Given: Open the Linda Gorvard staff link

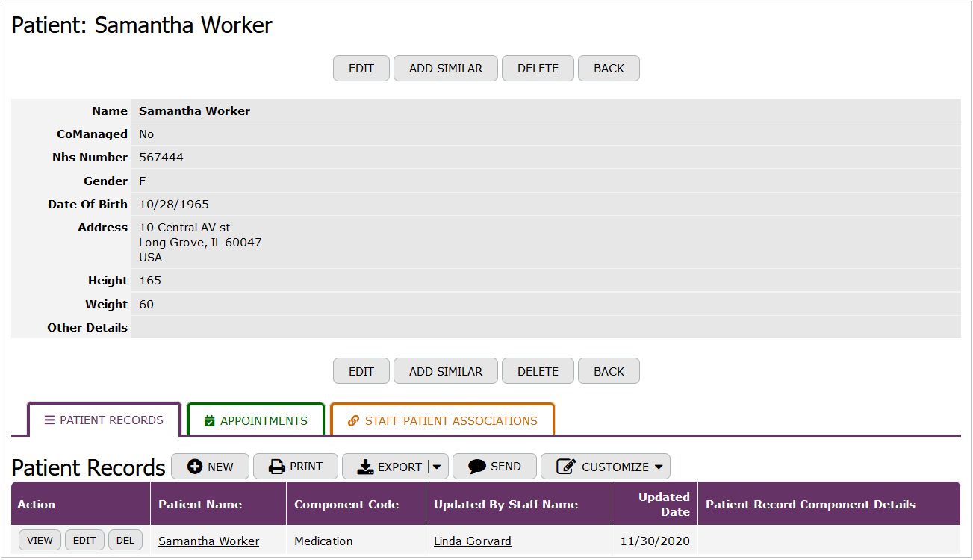Looking at the screenshot, I should tap(472, 541).
